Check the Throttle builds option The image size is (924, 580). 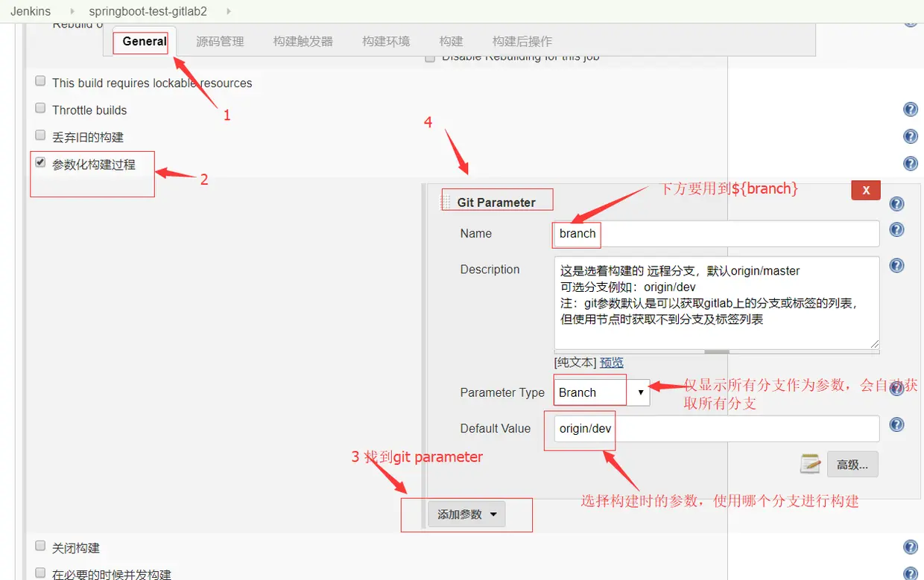click(39, 107)
